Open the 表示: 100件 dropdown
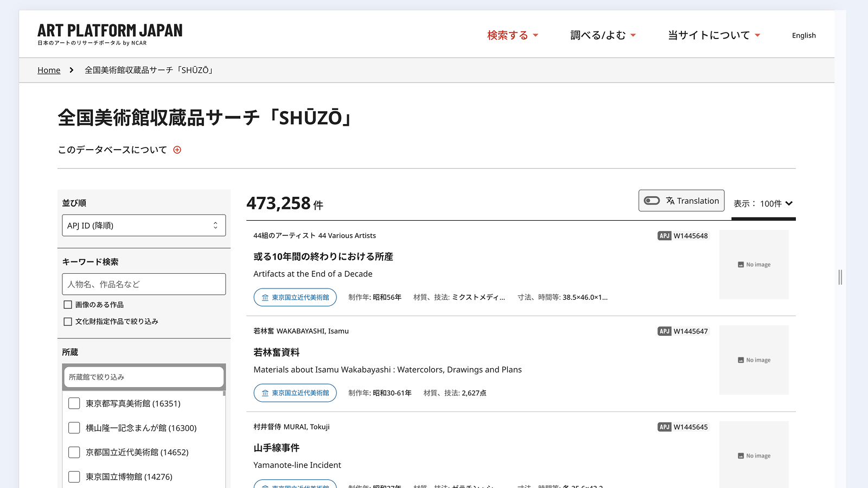The image size is (868, 488). (763, 204)
